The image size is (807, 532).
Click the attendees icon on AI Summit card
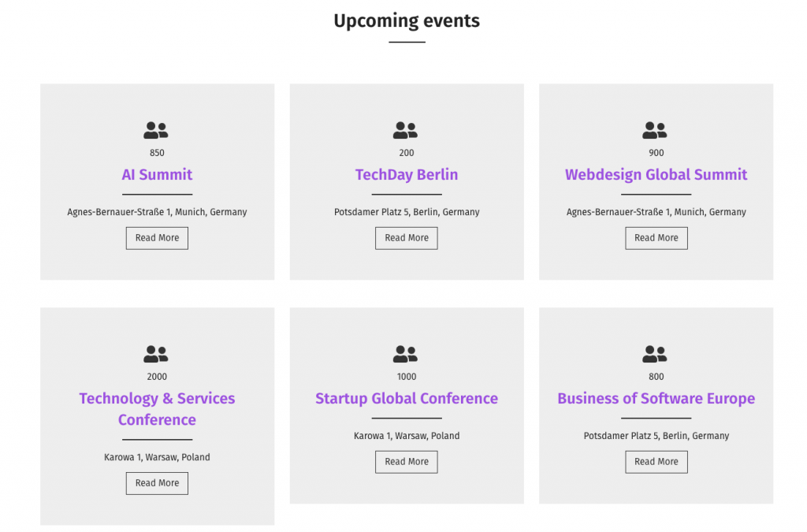point(156,131)
